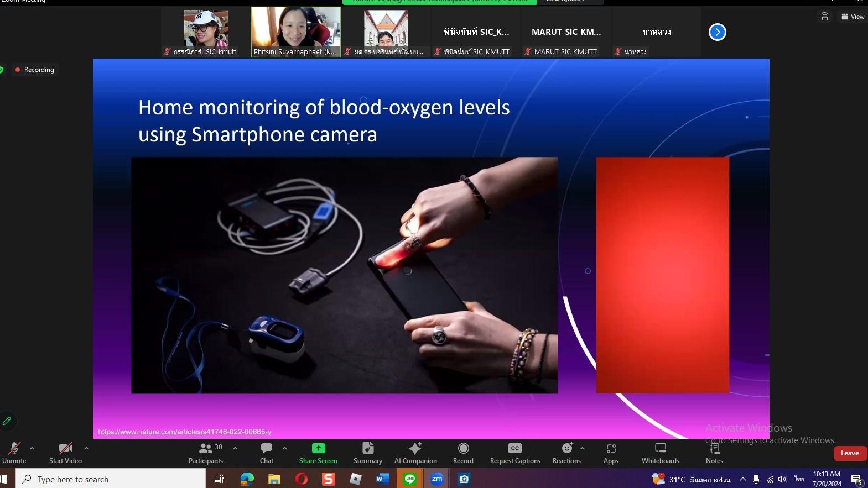The width and height of the screenshot is (868, 488).
Task: Open the weather widget showing 31°C
Action: pos(691,479)
